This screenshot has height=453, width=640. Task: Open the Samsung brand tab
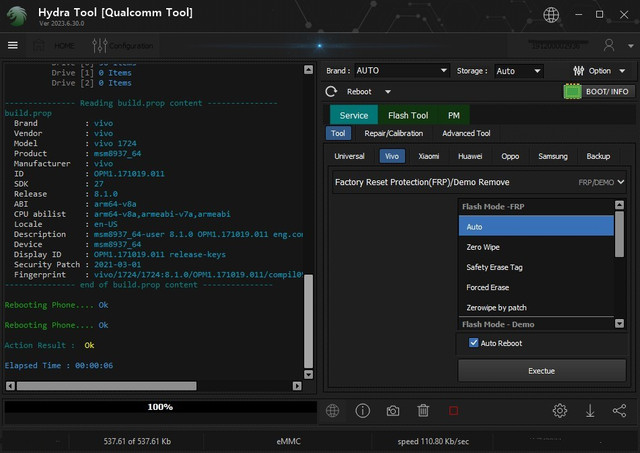[x=553, y=156]
